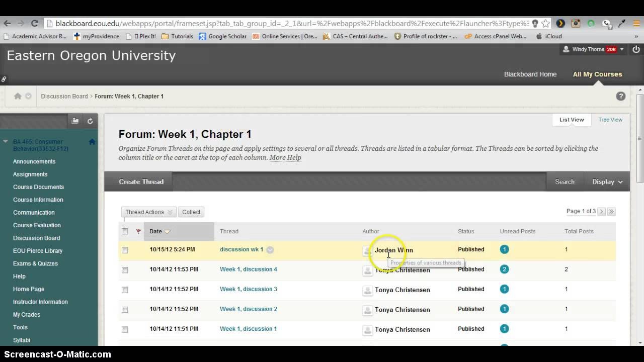This screenshot has width=644, height=362.
Task: Check the box for Week 1, discussion 2
Action: pos(125,310)
